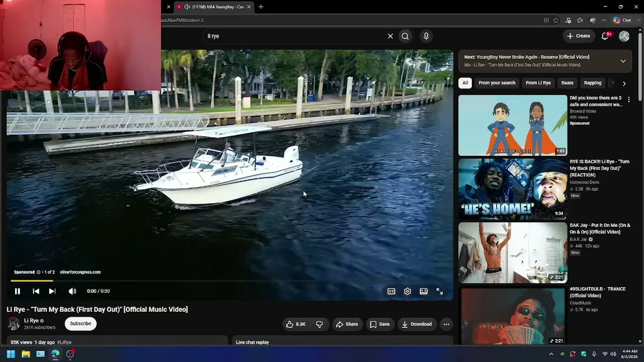
Task: Open the video player settings gear
Action: (408, 291)
